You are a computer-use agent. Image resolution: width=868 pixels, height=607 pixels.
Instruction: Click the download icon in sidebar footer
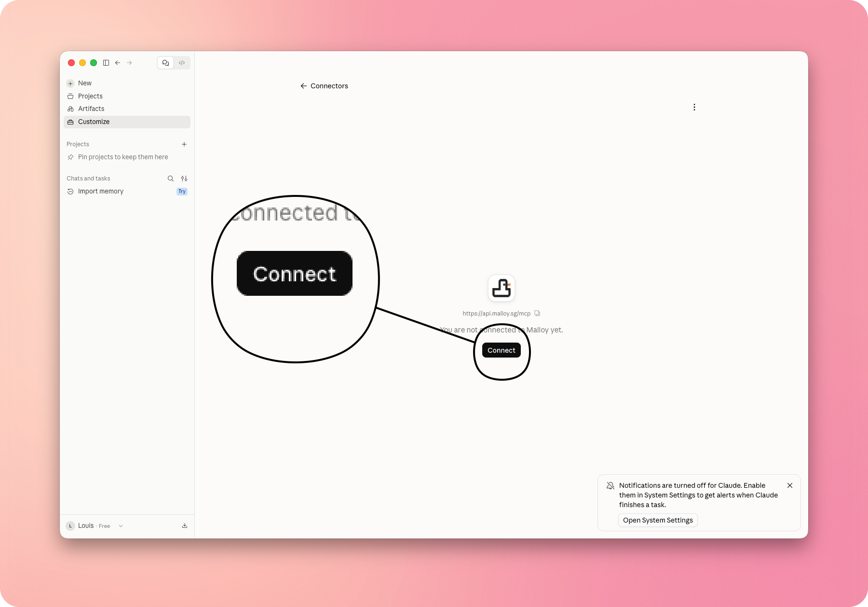185,526
